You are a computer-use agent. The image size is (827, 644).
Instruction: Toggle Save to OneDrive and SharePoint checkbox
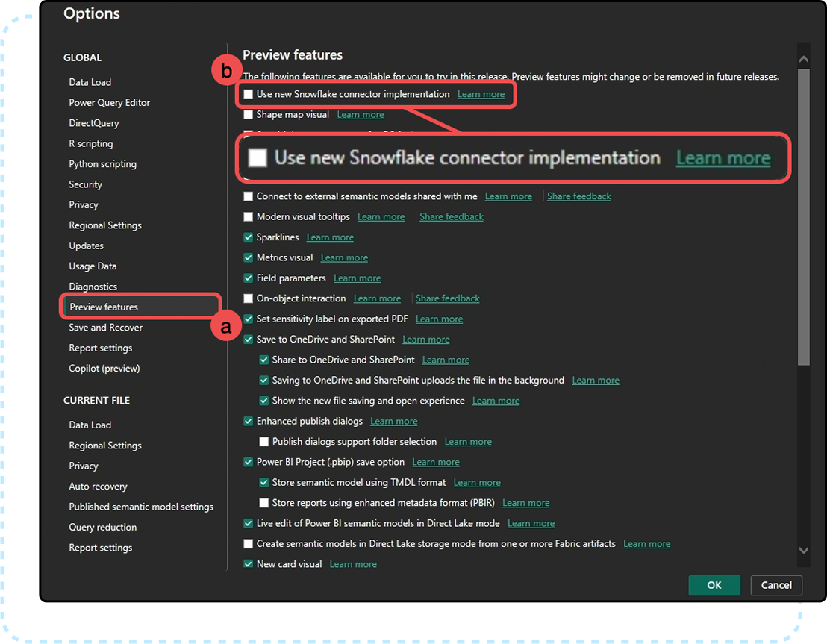(x=248, y=340)
